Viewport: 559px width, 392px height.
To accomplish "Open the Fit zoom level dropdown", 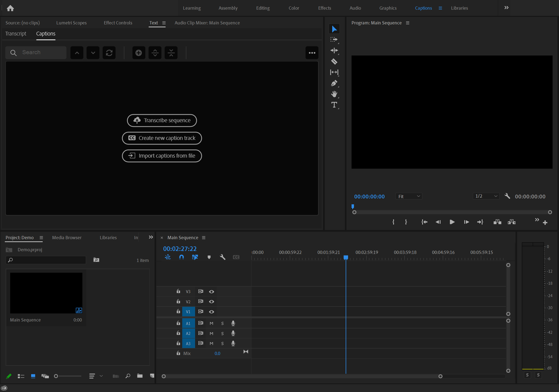I will (x=408, y=196).
